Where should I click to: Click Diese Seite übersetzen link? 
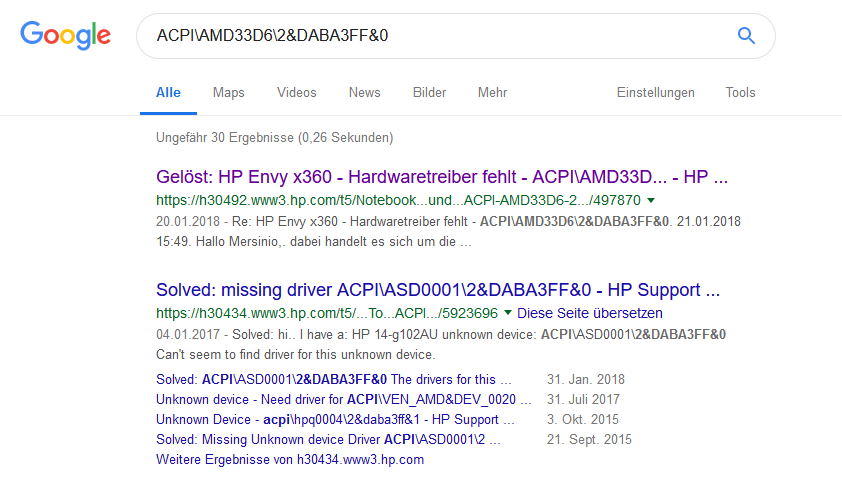[590, 313]
